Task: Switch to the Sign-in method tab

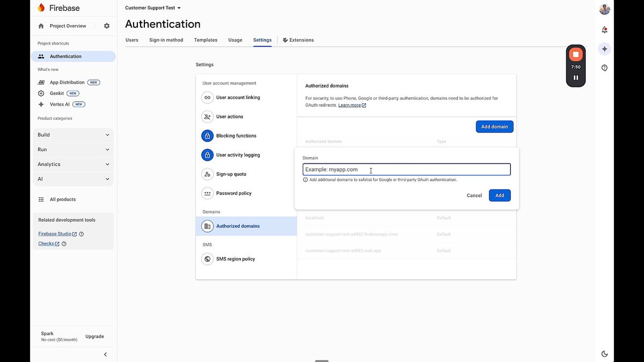Action: (166, 40)
